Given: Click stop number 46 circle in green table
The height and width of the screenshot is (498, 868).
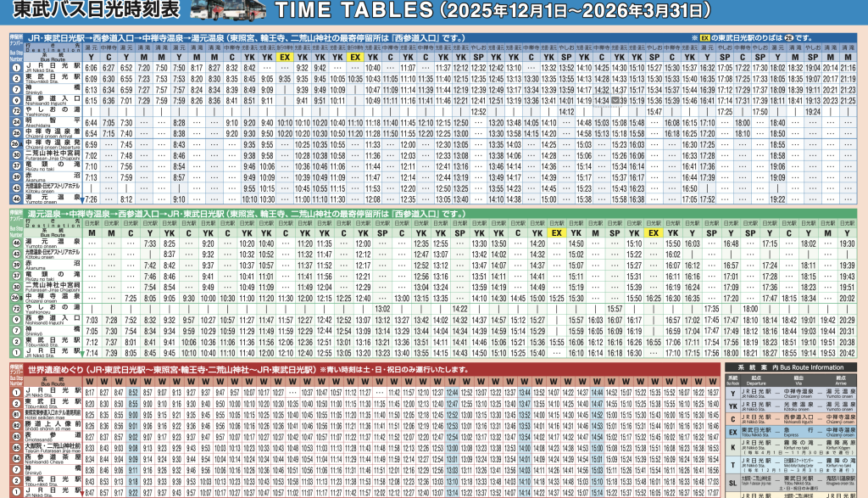Looking at the screenshot, I should point(17,243).
